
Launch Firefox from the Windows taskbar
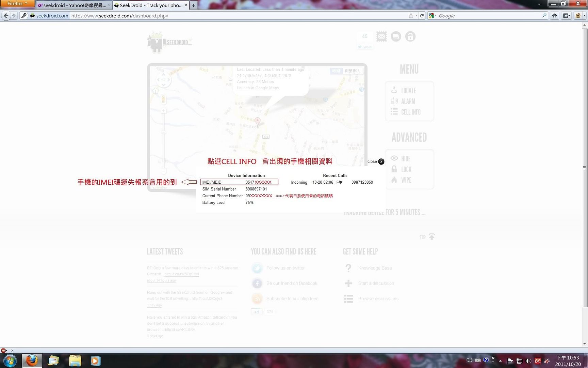pyautogui.click(x=32, y=361)
